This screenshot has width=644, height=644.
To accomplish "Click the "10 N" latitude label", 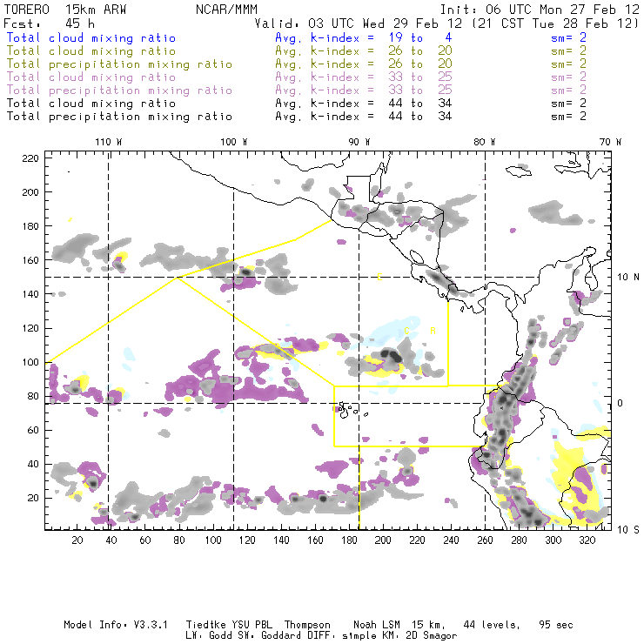I will coord(628,278).
